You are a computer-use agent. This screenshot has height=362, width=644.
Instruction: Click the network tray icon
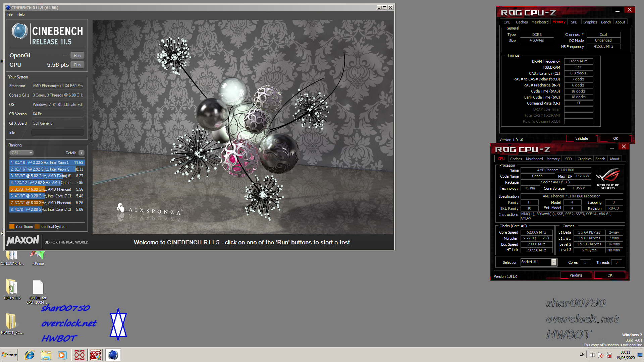click(x=609, y=355)
